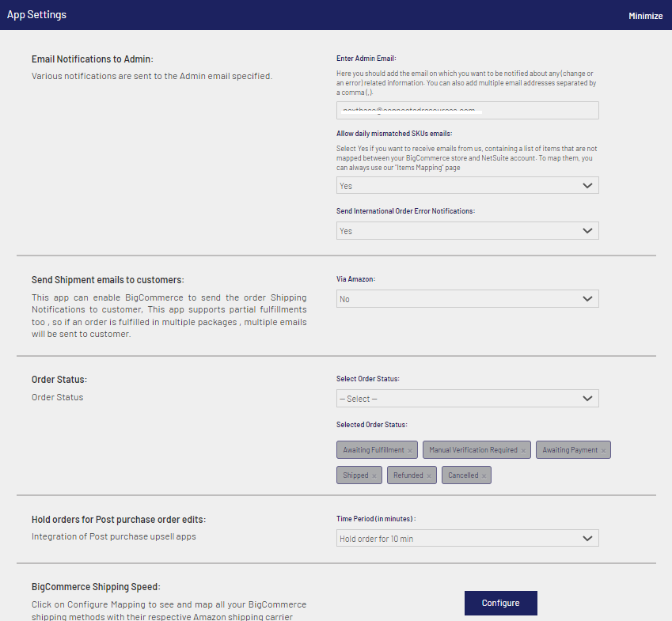Remove the Manual Verification Required tag
The image size is (672, 621).
(x=523, y=451)
